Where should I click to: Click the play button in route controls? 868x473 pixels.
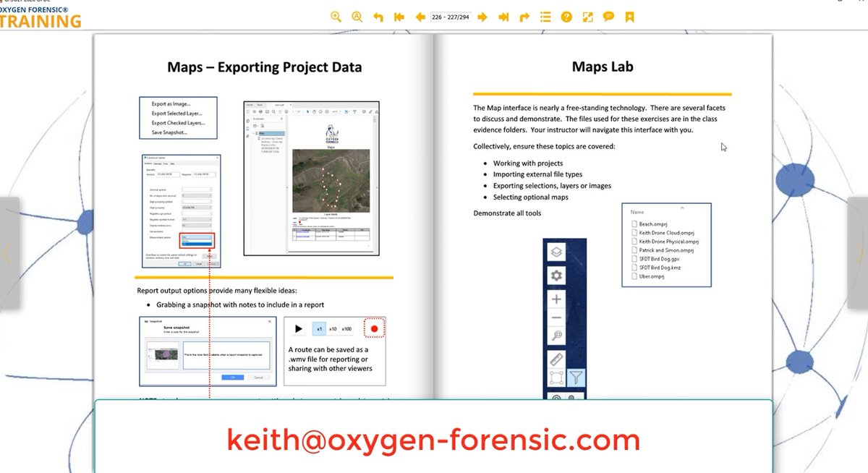click(x=299, y=329)
